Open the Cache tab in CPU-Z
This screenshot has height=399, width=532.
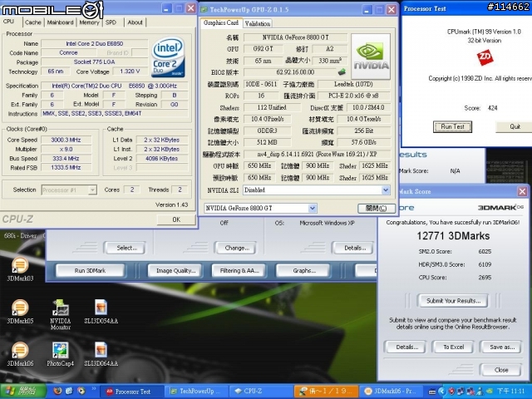(33, 22)
